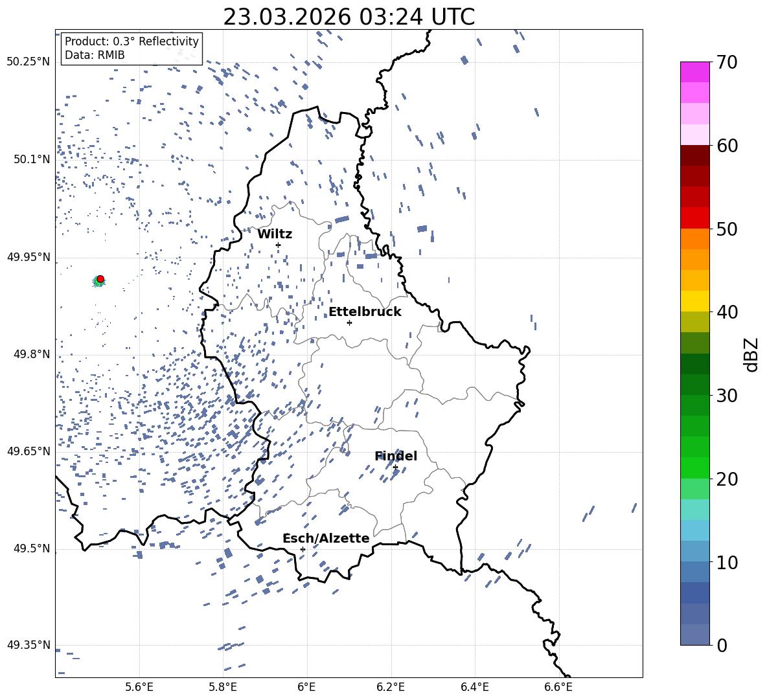Click the Product 0.3° Reflectivity info text
The width and height of the screenshot is (767, 700).
coord(132,41)
